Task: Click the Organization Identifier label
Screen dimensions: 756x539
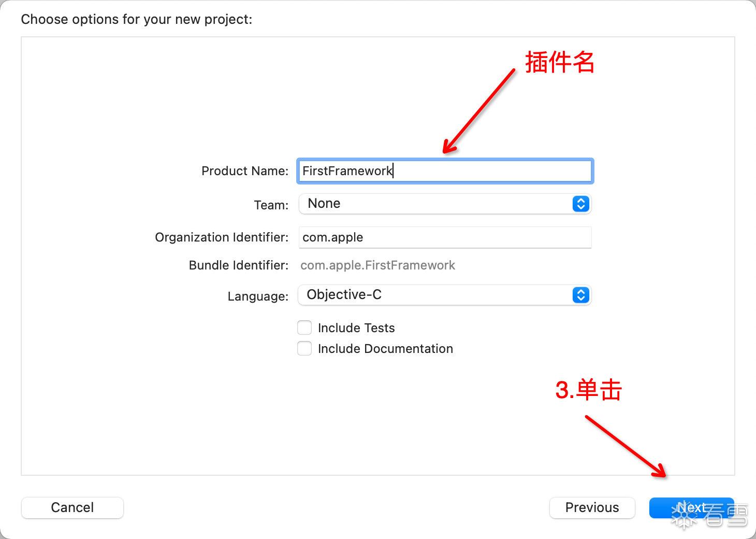Action: tap(222, 237)
